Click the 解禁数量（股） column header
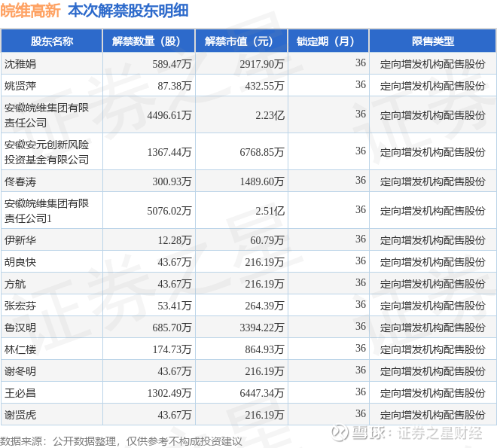 (148, 41)
